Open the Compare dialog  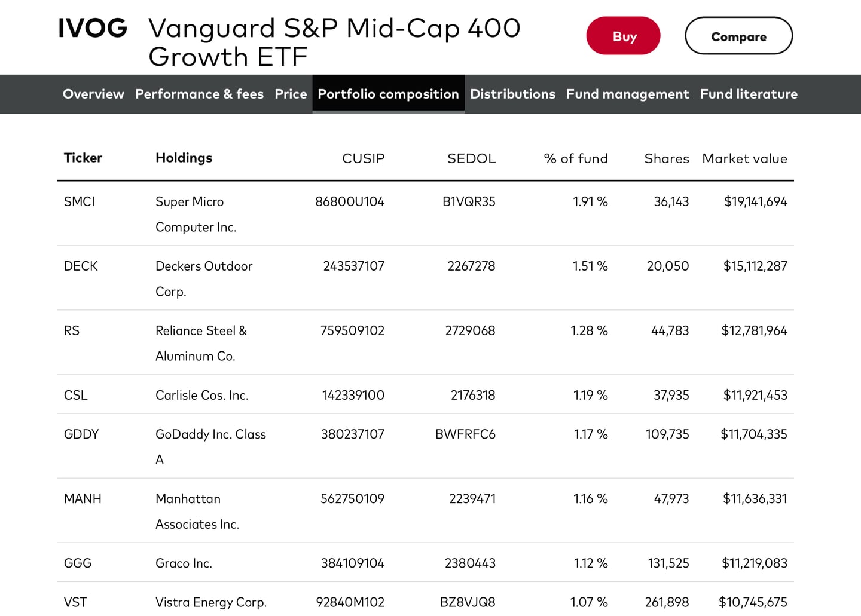pos(738,36)
